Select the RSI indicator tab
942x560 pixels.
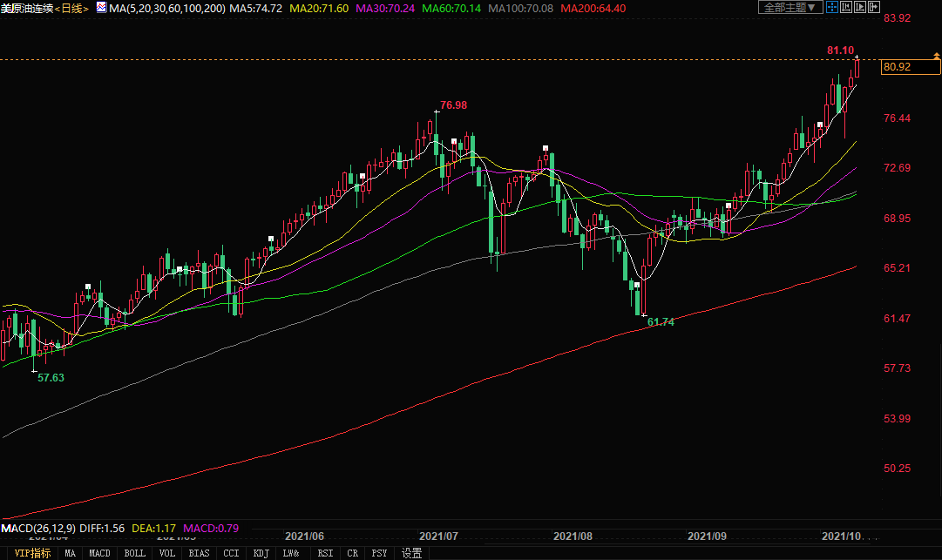click(x=325, y=553)
